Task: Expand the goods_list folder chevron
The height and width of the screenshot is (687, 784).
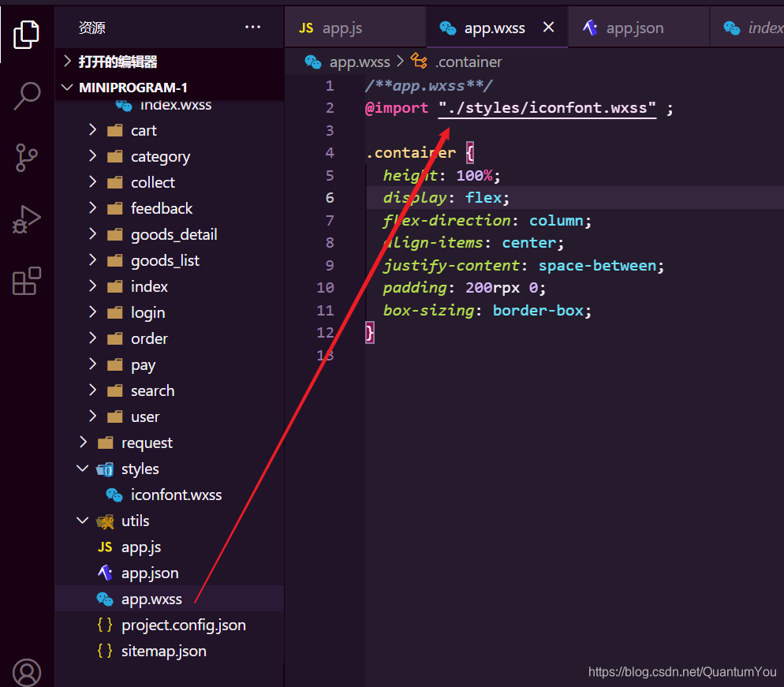Action: coord(92,260)
